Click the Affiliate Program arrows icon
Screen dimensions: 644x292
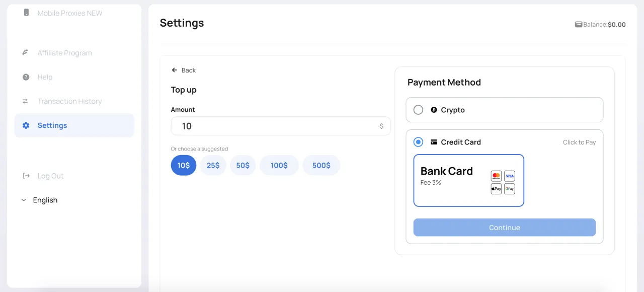(26, 53)
